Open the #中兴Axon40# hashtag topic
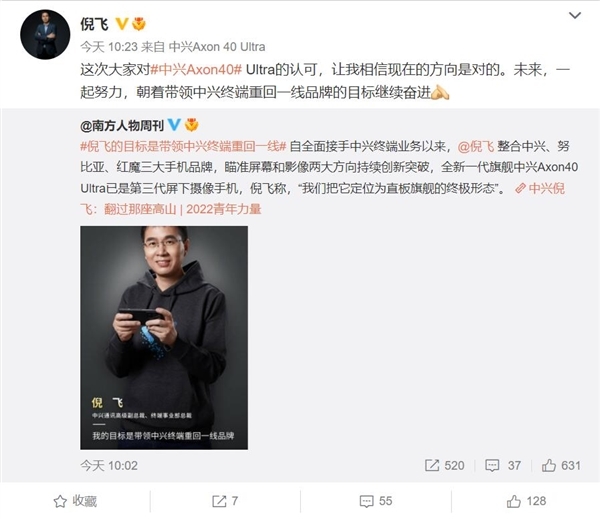 [196, 69]
